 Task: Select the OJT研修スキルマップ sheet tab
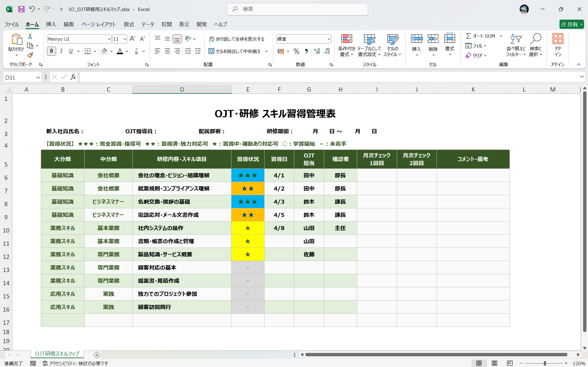[x=57, y=354]
